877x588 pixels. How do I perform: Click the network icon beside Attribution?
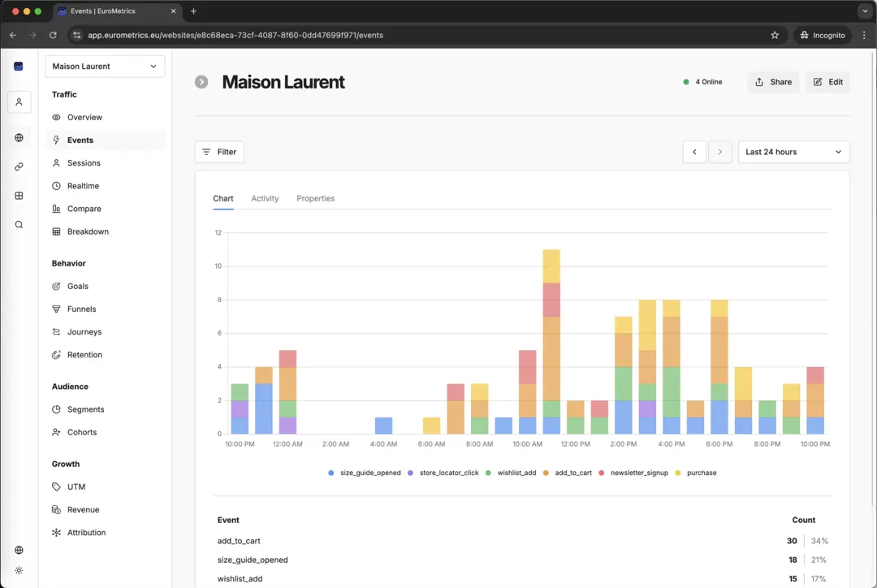[x=56, y=533]
